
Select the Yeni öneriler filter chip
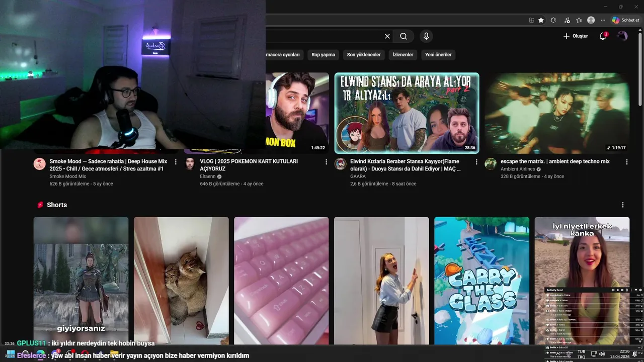tap(438, 55)
